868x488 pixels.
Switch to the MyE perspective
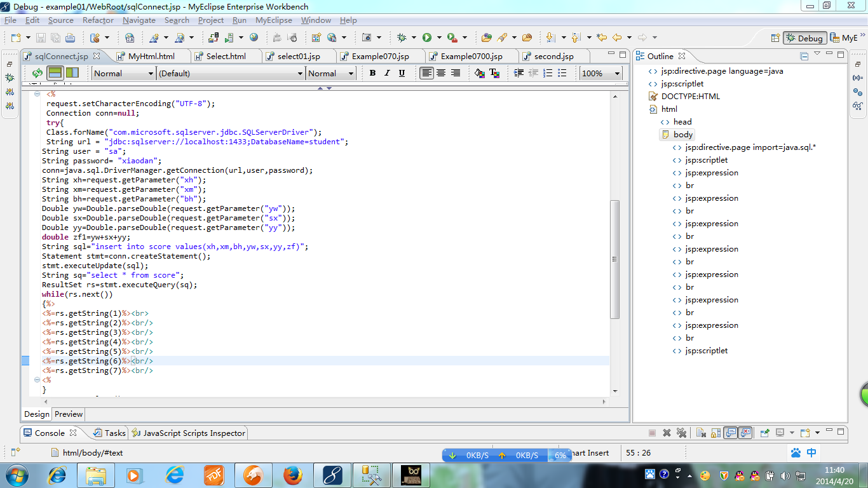pyautogui.click(x=844, y=38)
